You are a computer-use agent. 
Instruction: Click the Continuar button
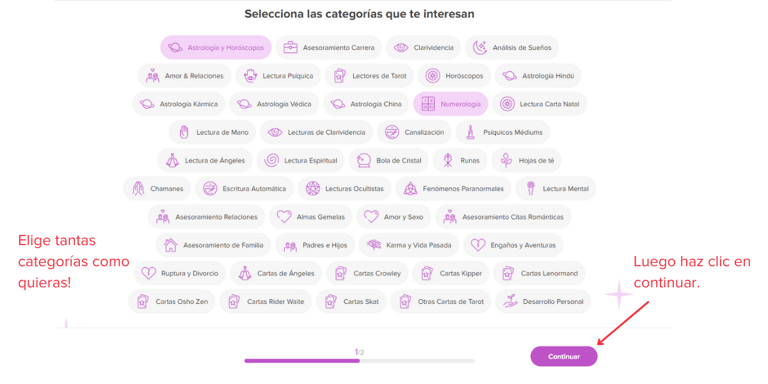(x=564, y=357)
